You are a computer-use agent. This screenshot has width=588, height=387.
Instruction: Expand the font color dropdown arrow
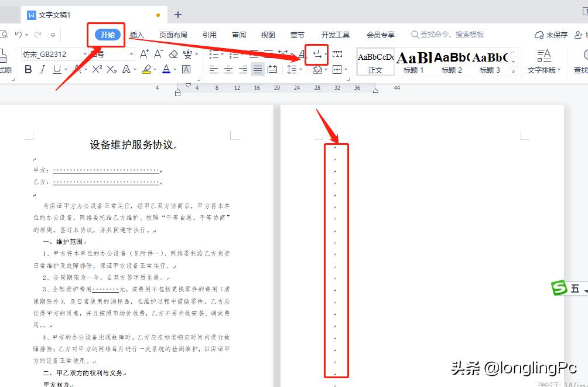pos(173,69)
